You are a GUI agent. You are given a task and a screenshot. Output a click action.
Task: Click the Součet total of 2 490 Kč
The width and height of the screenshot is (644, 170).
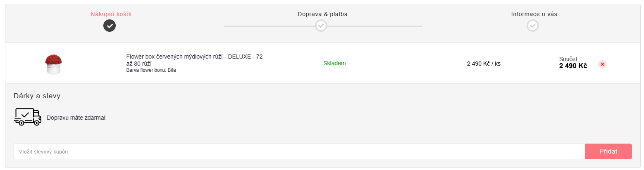tap(573, 66)
